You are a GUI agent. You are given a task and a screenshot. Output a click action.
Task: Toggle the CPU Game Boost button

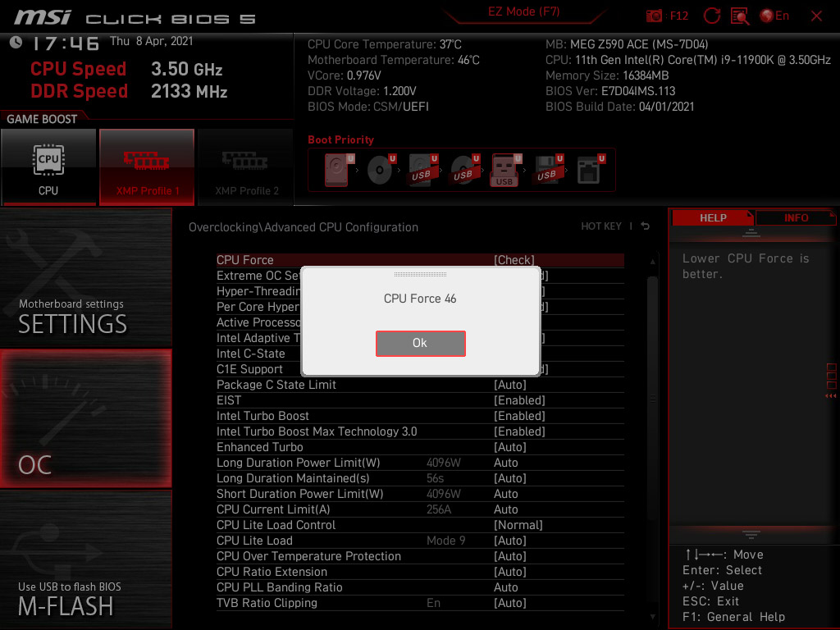pyautogui.click(x=48, y=167)
